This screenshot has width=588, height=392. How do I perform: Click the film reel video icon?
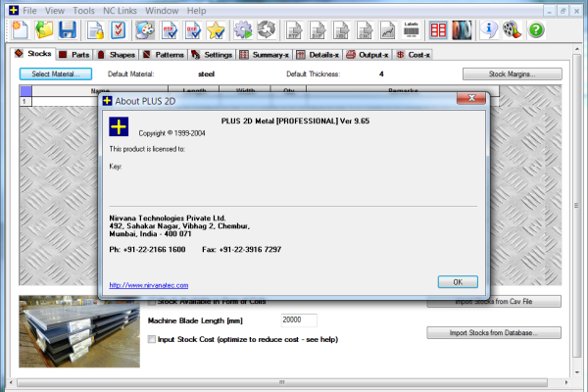(511, 30)
